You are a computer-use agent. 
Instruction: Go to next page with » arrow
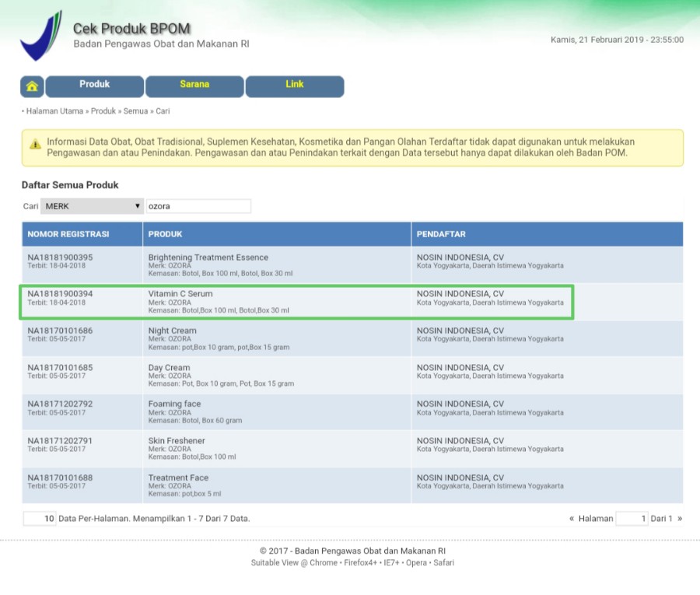pyautogui.click(x=680, y=519)
